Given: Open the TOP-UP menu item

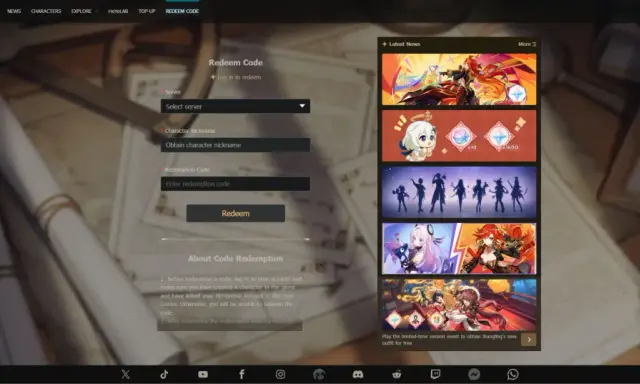Looking at the screenshot, I should (x=147, y=11).
